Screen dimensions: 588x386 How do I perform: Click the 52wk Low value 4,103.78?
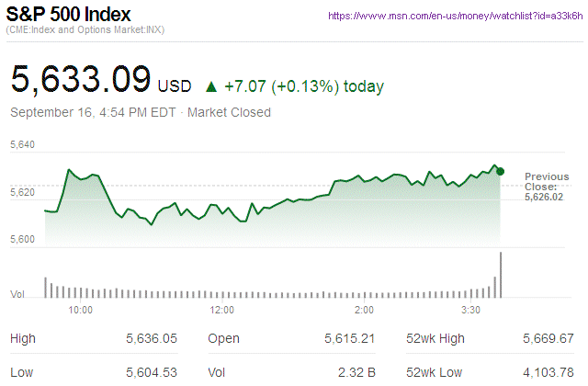548,372
